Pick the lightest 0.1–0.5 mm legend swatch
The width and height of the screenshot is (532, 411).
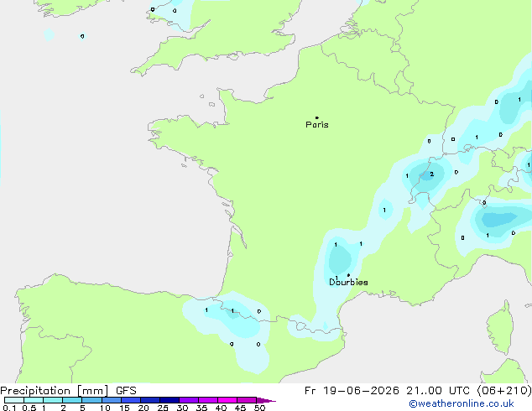(14, 400)
